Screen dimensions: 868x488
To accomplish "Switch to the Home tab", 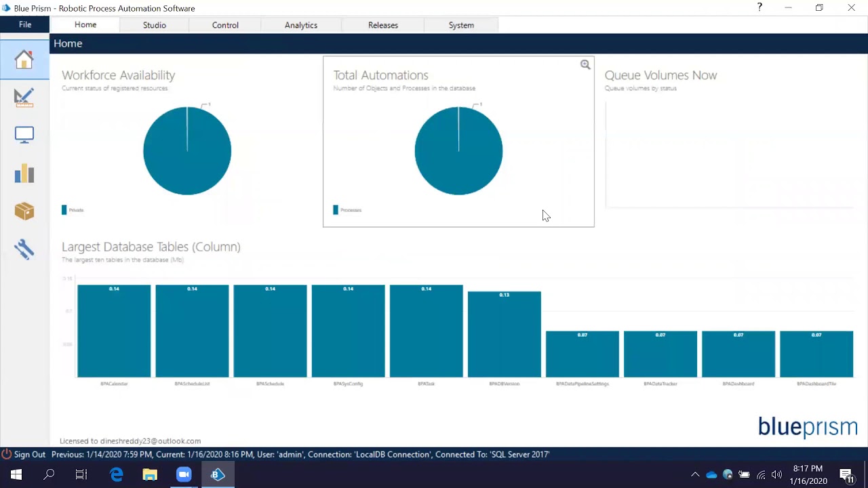I will click(85, 24).
